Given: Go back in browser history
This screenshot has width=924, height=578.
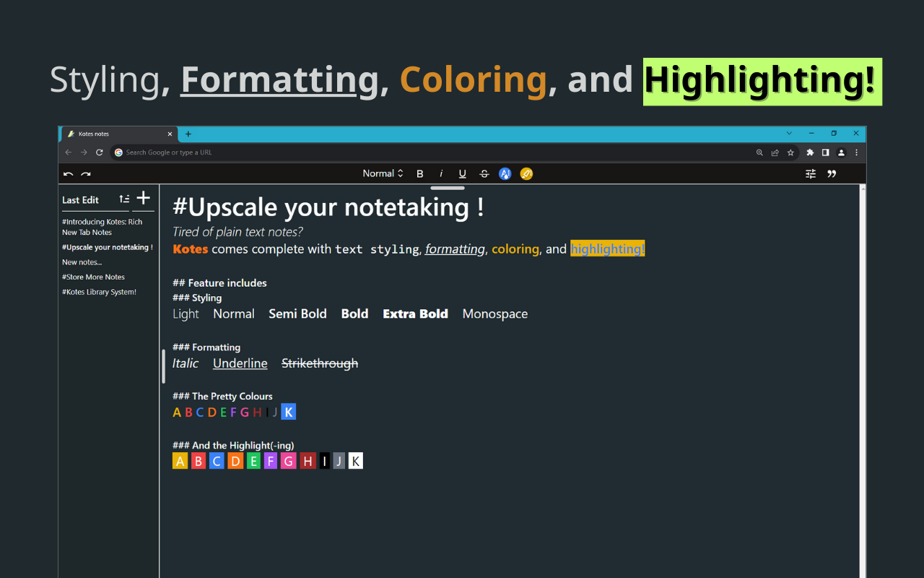Looking at the screenshot, I should pyautogui.click(x=69, y=152).
